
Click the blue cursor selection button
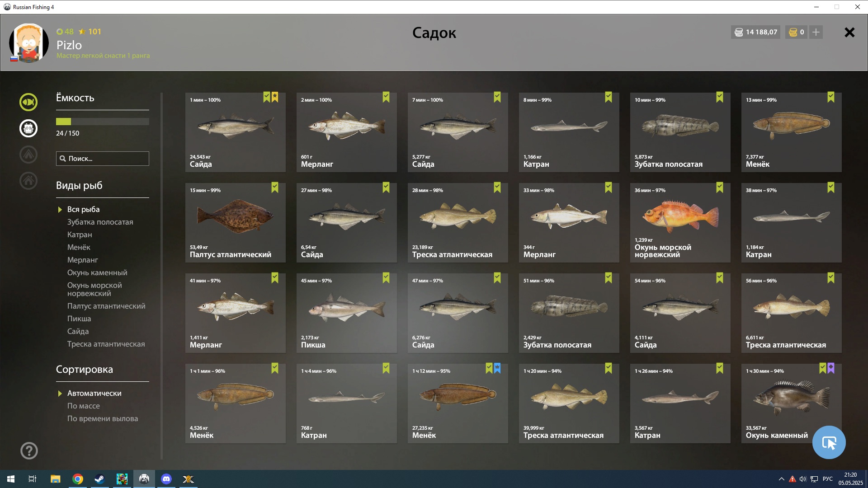coord(829,442)
